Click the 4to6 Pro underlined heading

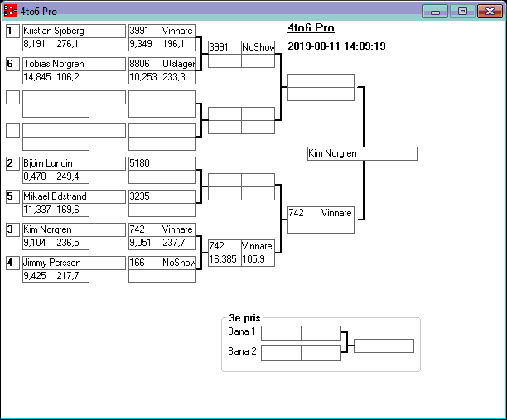click(311, 27)
